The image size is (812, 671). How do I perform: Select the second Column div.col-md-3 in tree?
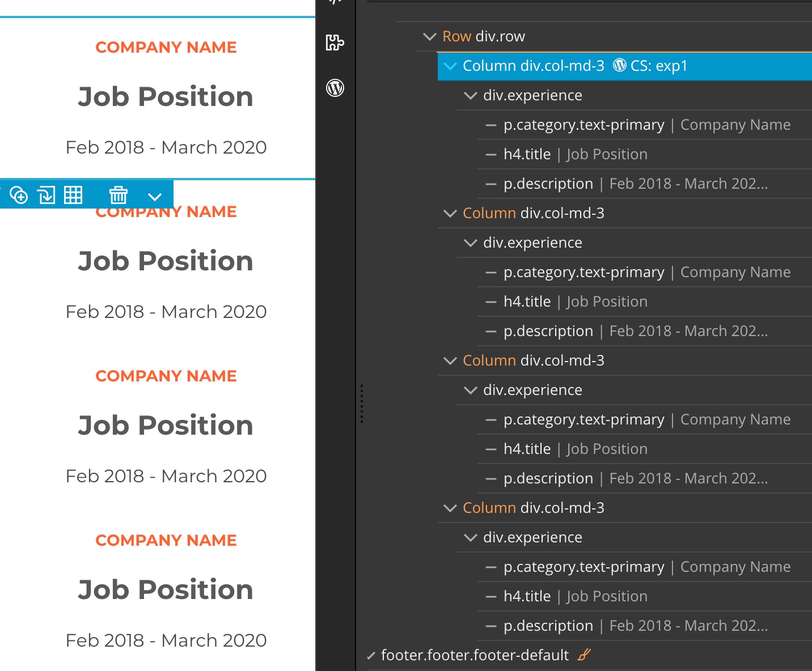tap(624, 213)
